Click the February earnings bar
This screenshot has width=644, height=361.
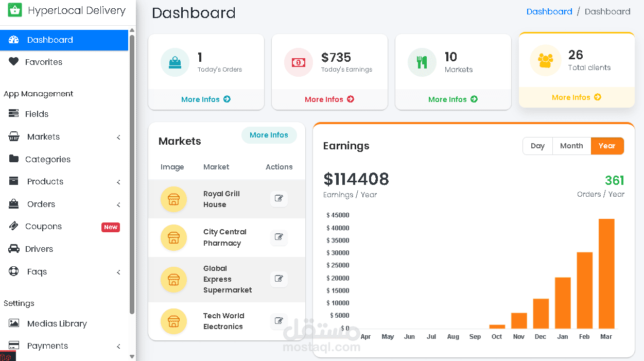coord(584,290)
